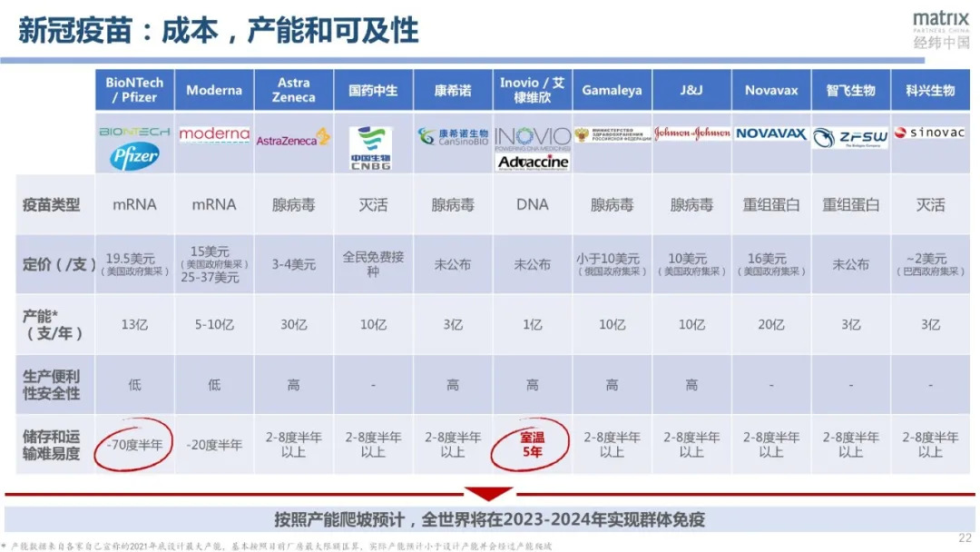
Task: Click the Russian health ministry emblem logo
Action: 612,135
